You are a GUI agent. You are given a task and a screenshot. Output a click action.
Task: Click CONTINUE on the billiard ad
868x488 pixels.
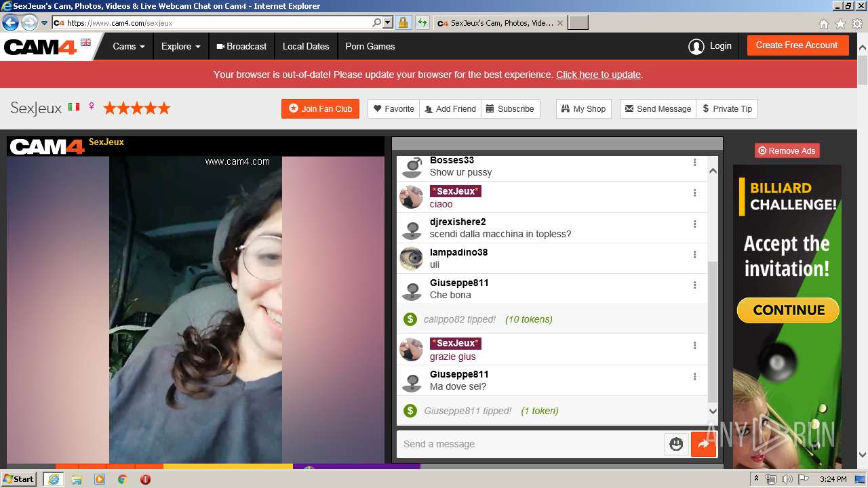point(788,310)
